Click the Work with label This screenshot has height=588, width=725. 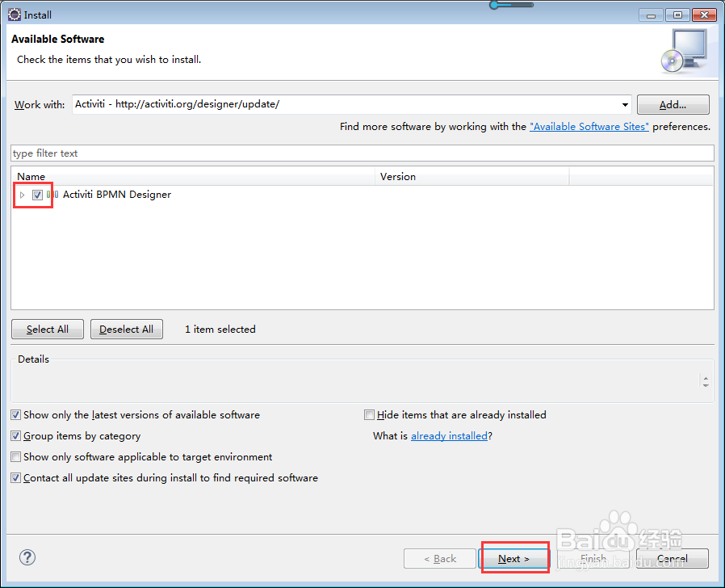[x=40, y=105]
